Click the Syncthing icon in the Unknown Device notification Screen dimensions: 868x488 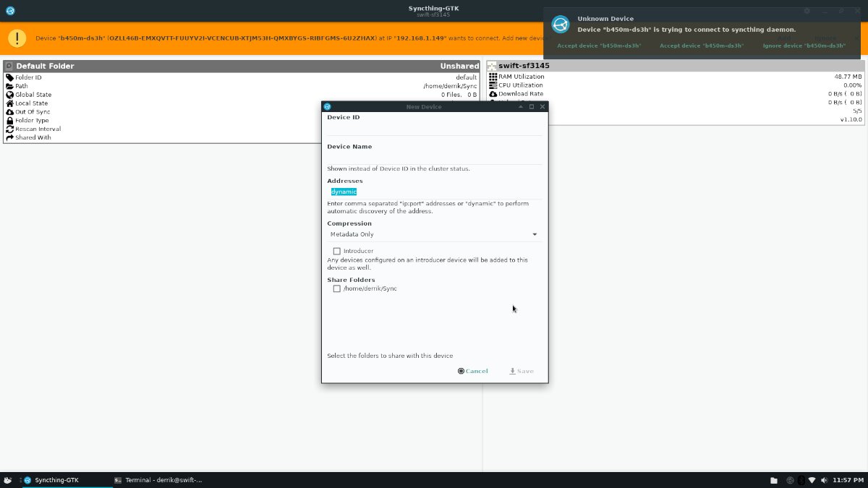pos(561,25)
